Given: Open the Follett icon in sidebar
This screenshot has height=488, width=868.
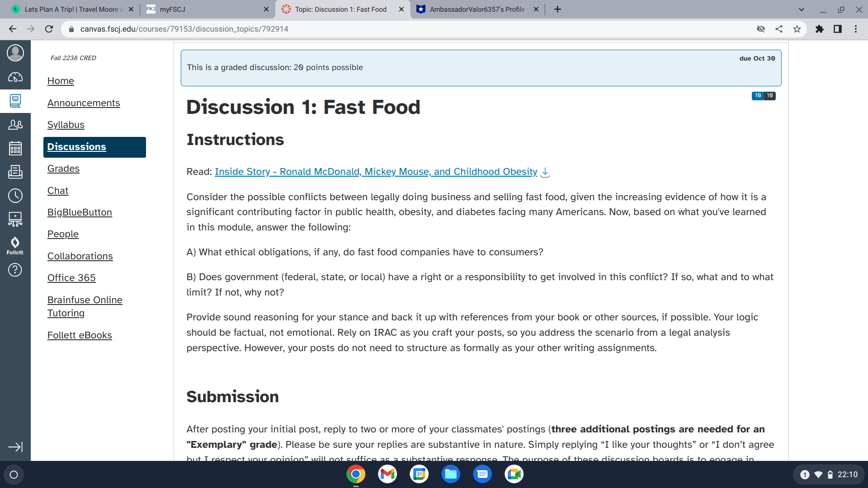Looking at the screenshot, I should 15,245.
